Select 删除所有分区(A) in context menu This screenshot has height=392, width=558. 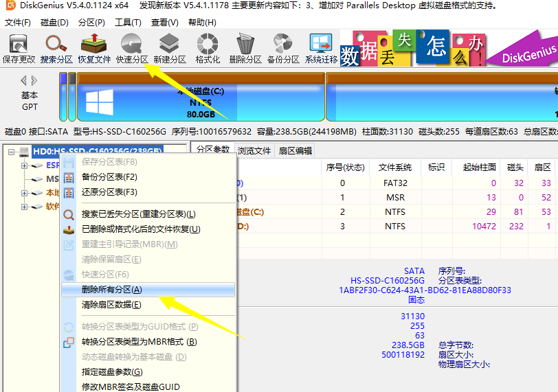pos(148,290)
